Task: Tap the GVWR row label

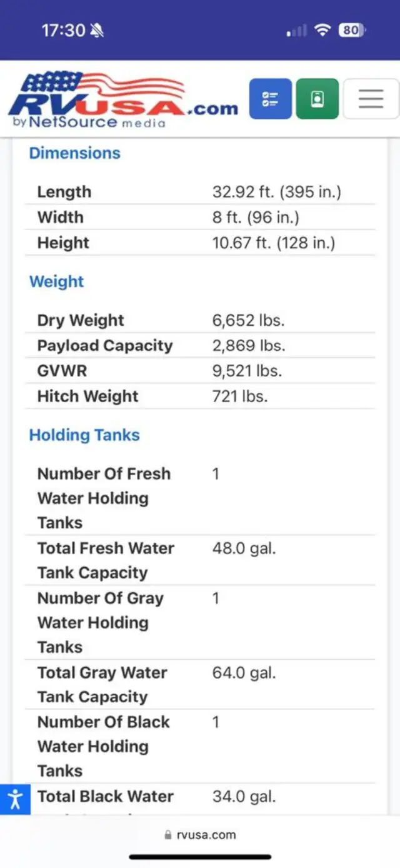Action: (x=62, y=371)
